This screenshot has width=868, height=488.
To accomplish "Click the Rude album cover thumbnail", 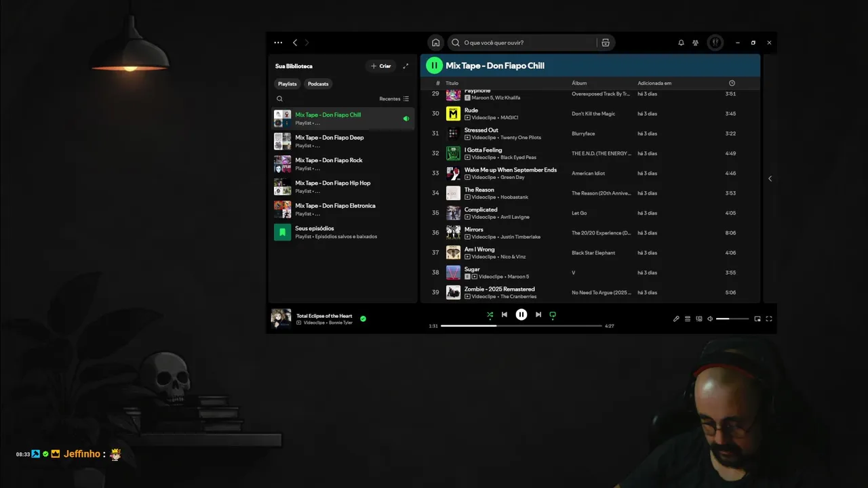I will coord(453,113).
